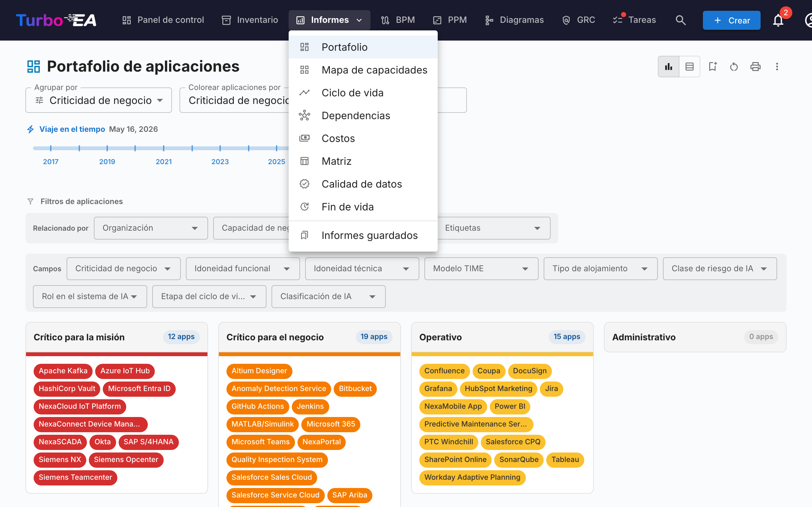Open the three-dot more options menu

[777, 67]
